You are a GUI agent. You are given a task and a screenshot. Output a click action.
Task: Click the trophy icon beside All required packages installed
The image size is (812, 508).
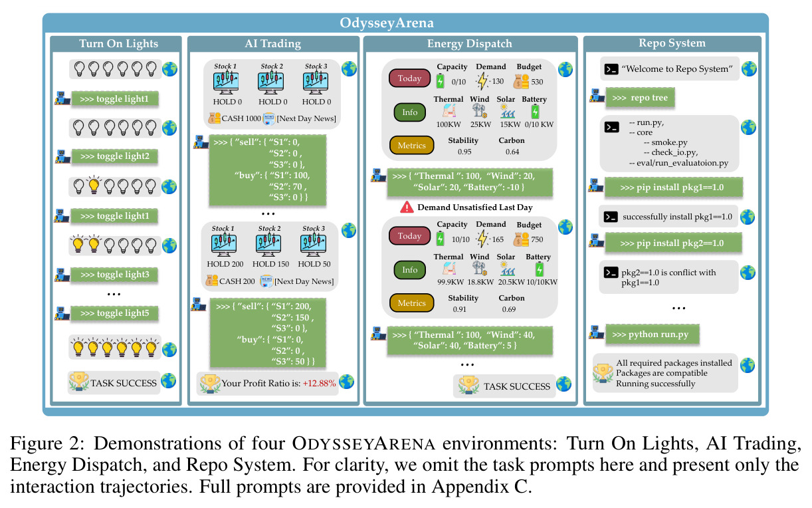pyautogui.click(x=603, y=372)
